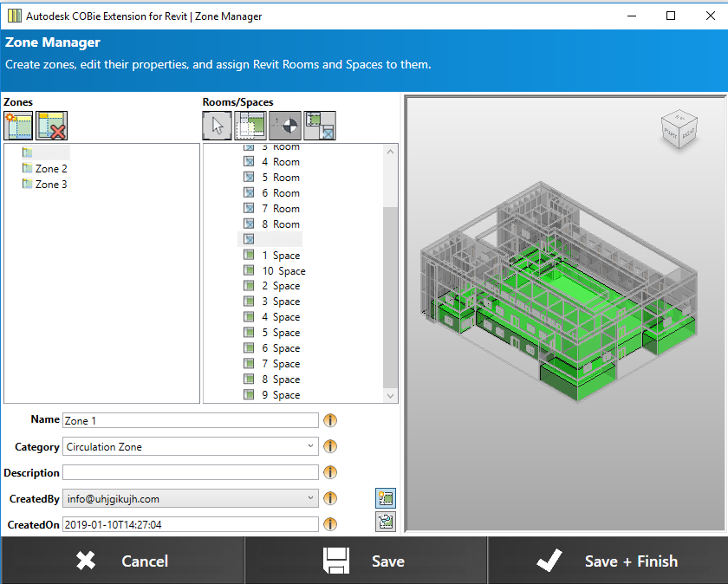Select 8 Room in the Rooms/Spaces list
Image resolution: width=728 pixels, height=584 pixels.
click(x=280, y=224)
